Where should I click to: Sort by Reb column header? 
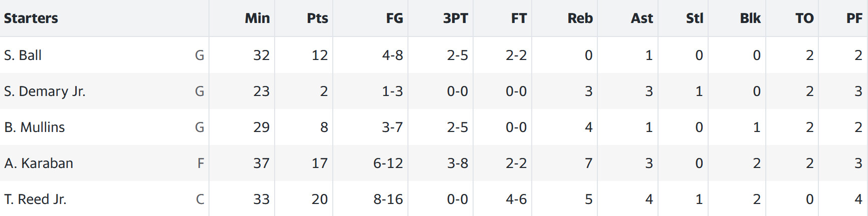[x=580, y=18]
